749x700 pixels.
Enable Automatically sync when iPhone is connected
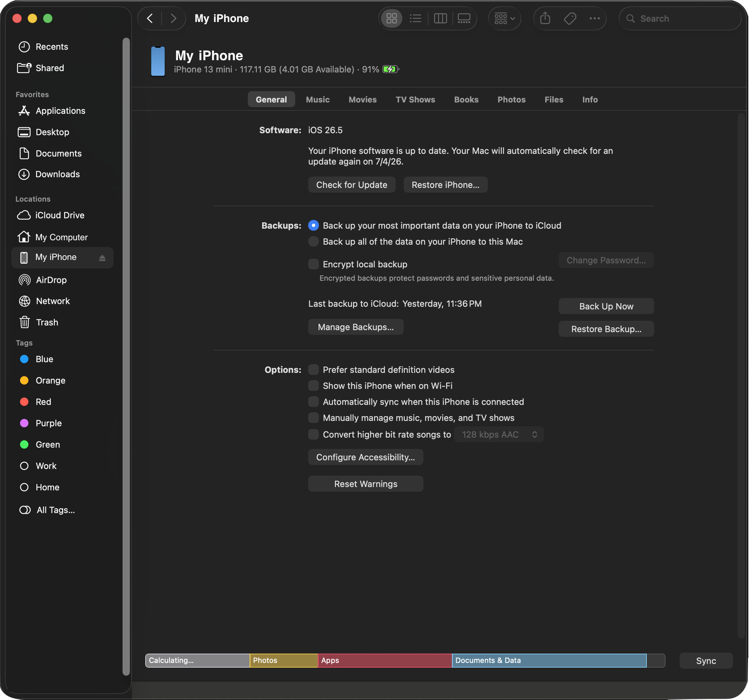[x=314, y=402]
